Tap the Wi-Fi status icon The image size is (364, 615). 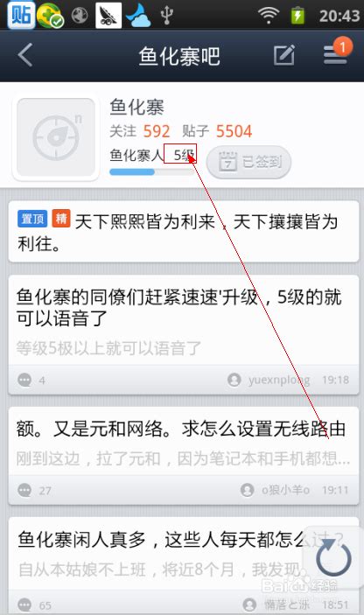pos(268,15)
